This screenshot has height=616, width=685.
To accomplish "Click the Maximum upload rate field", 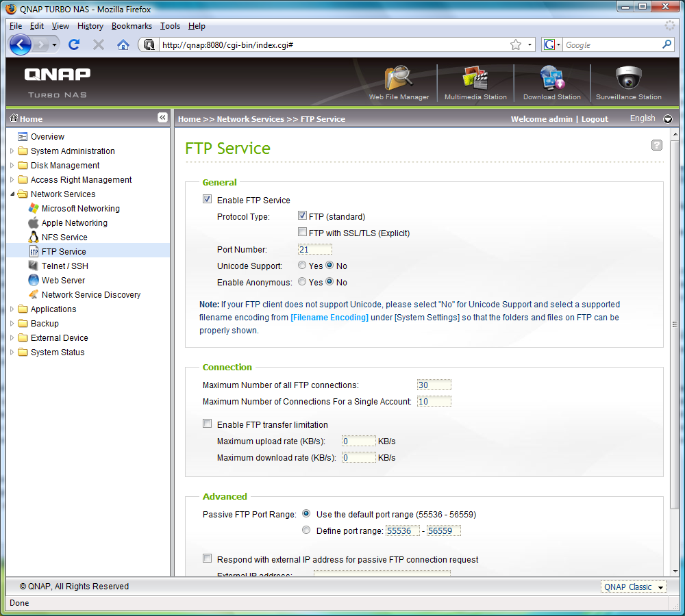I will tap(358, 441).
